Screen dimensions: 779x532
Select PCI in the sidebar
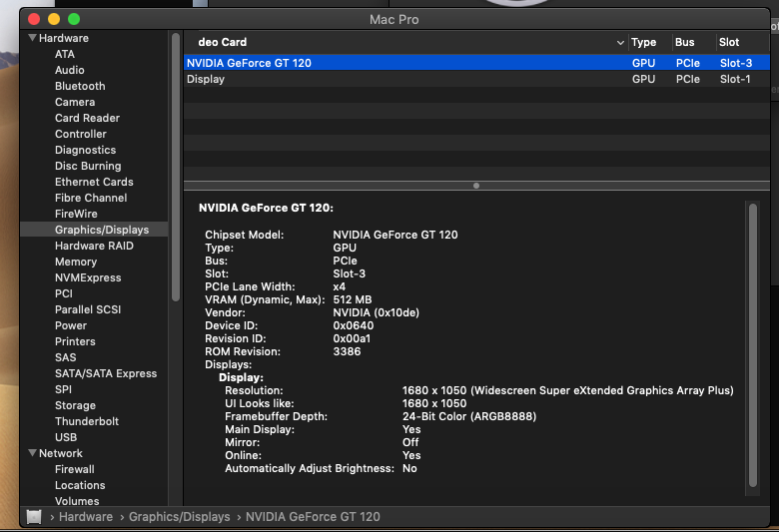coord(64,293)
